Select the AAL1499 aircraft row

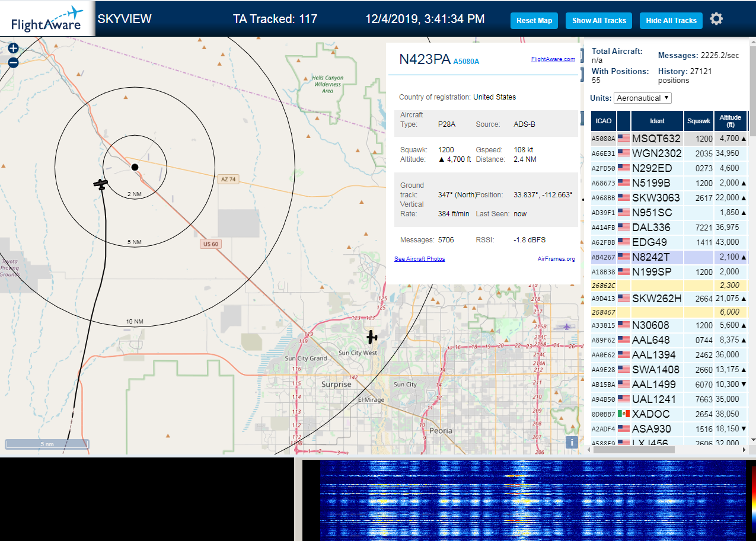[669, 384]
